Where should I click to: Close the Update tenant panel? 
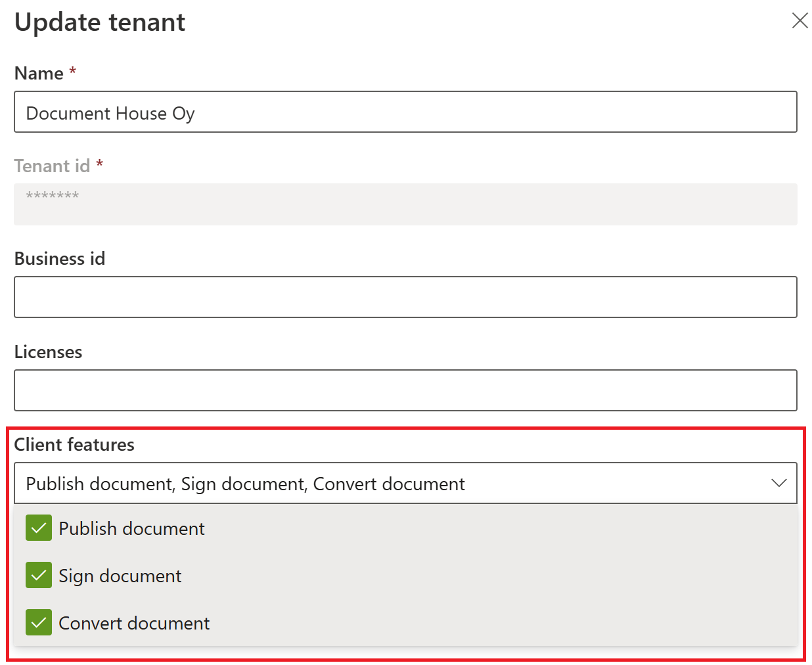click(x=800, y=20)
